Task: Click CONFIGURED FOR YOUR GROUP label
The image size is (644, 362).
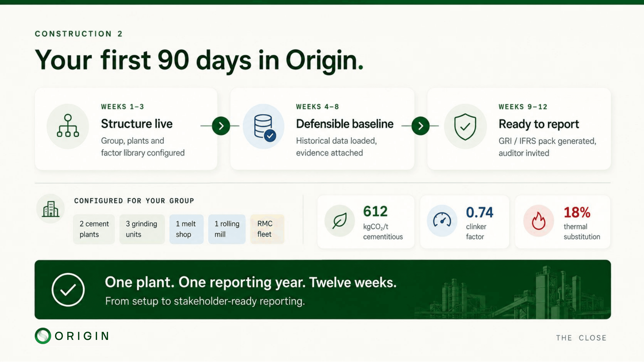Action: point(134,201)
